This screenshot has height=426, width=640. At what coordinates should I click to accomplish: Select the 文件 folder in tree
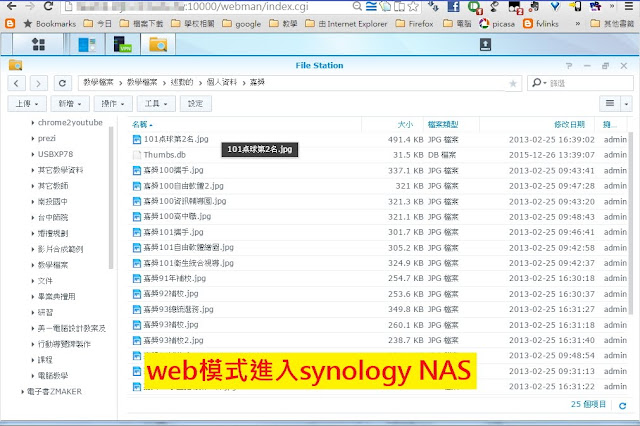tap(45, 281)
